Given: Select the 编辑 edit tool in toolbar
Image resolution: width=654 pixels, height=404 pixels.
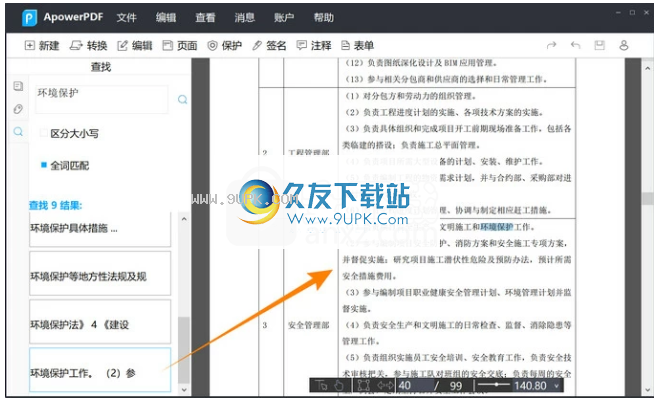Looking at the screenshot, I should [x=135, y=45].
